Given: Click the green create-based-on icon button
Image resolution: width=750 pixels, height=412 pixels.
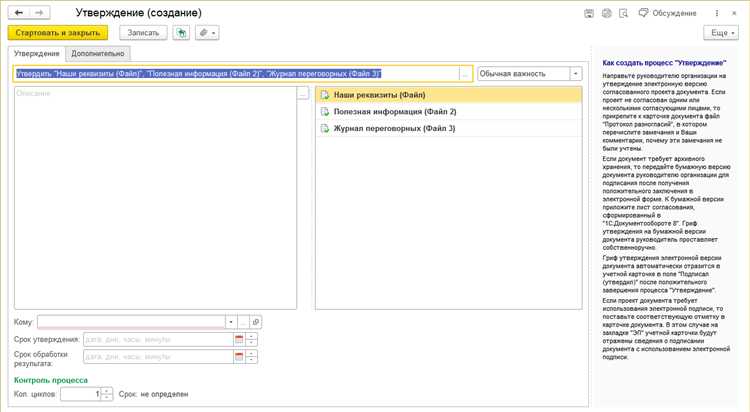Looking at the screenshot, I should click(181, 33).
